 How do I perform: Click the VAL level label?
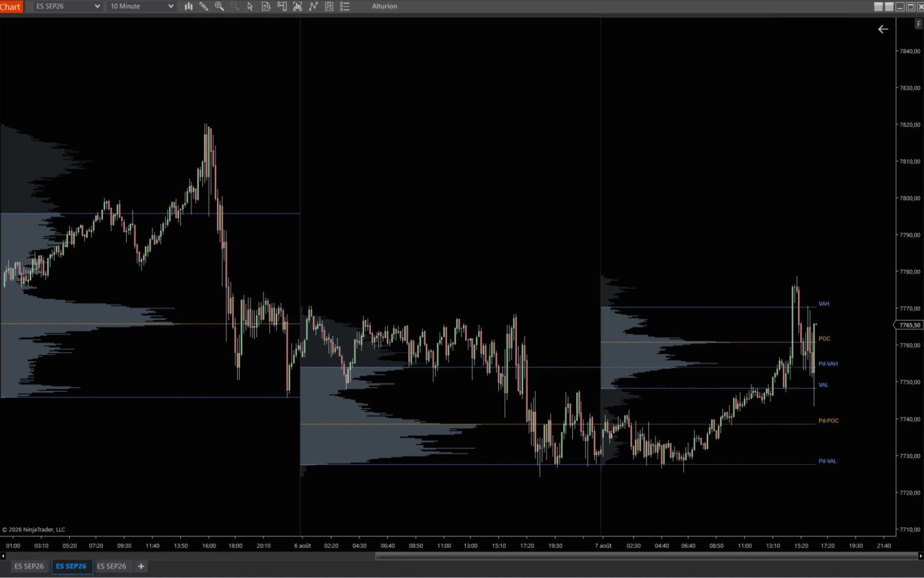click(823, 385)
